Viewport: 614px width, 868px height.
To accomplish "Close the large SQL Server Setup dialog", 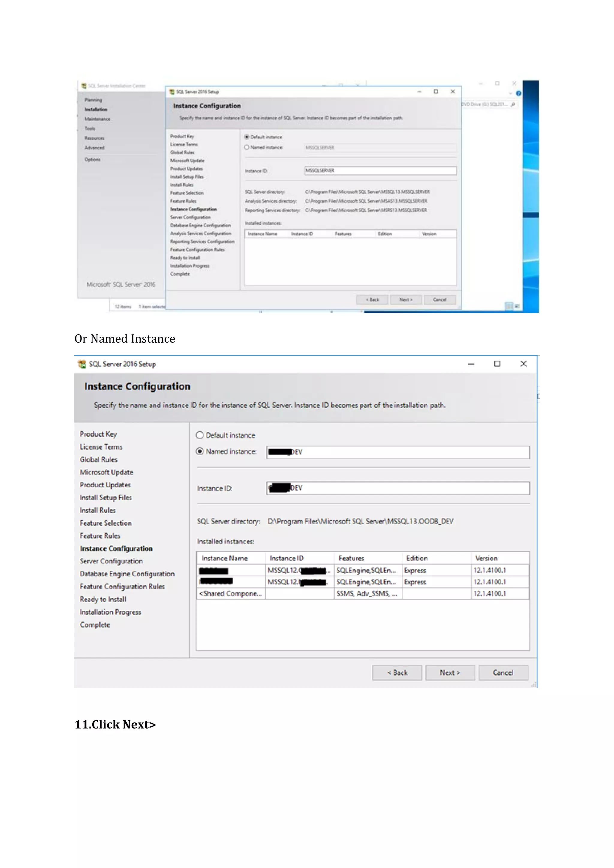I will 523,364.
